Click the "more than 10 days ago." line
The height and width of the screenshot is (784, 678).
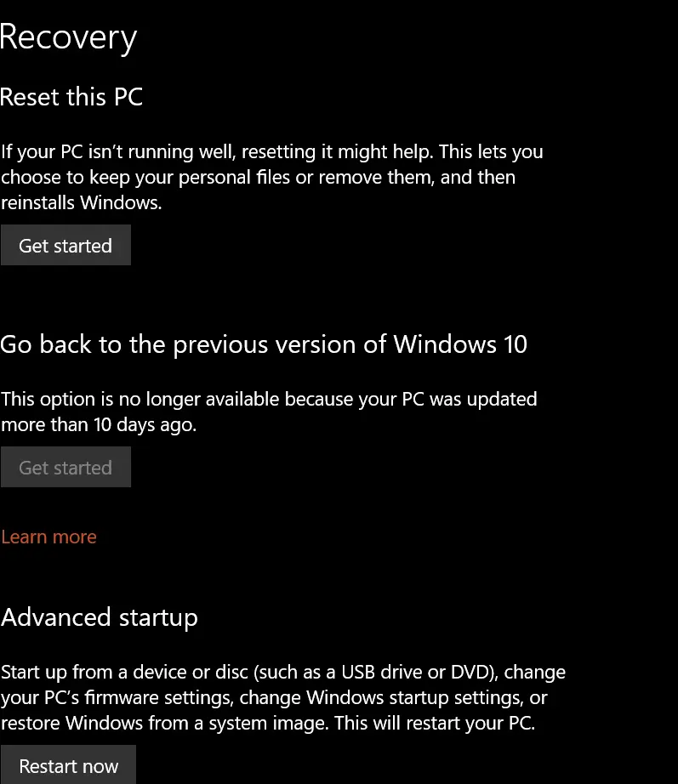pyautogui.click(x=99, y=424)
